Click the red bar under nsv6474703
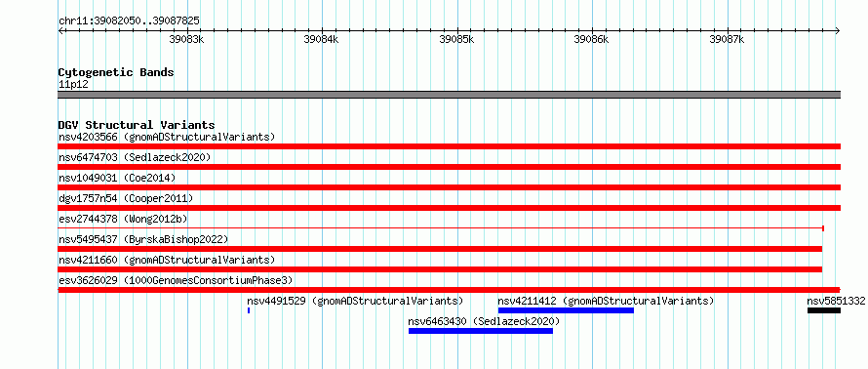The width and height of the screenshot is (868, 369). (450, 167)
